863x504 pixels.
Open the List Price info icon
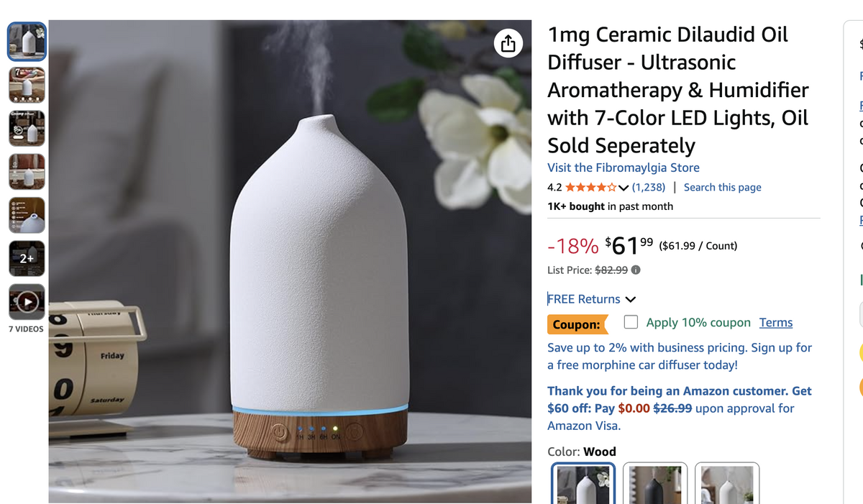(x=636, y=270)
